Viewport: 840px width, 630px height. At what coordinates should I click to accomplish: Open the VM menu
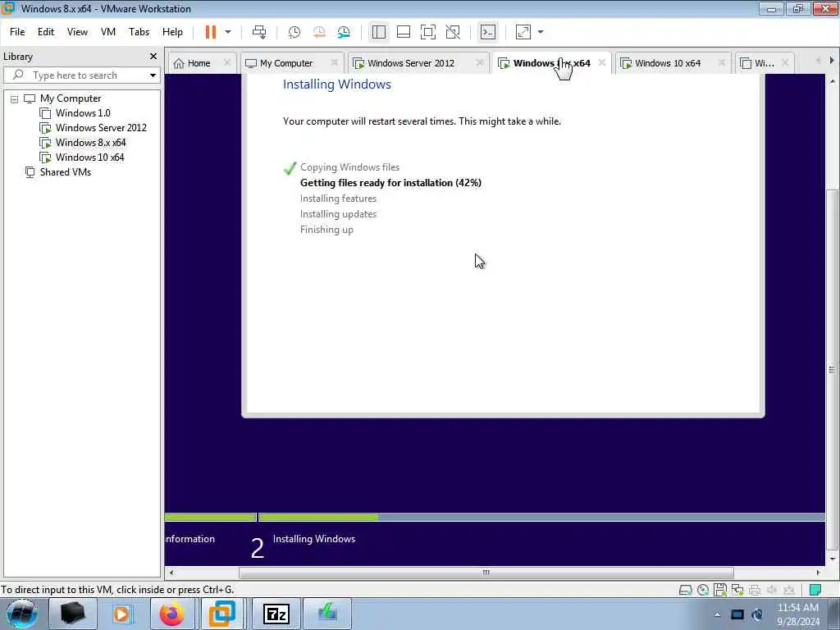point(108,32)
